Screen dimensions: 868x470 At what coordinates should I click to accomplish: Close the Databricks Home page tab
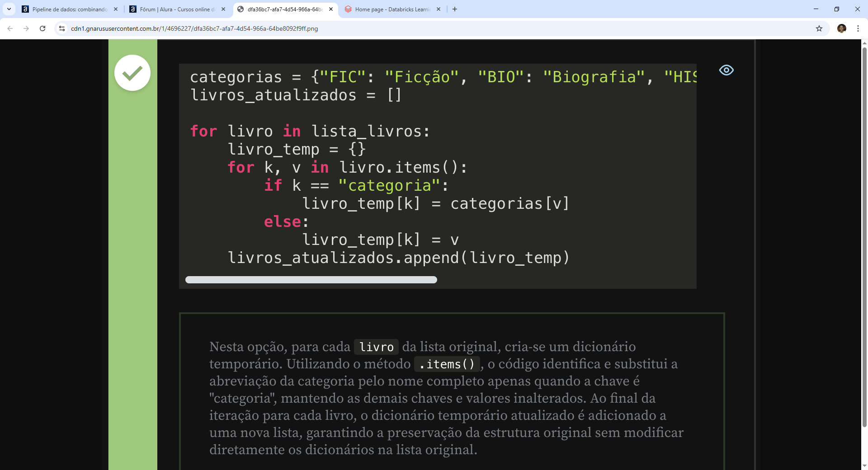438,9
